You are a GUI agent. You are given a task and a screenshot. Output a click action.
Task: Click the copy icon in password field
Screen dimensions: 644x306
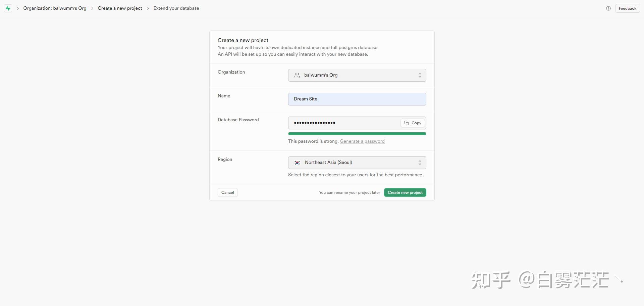[407, 123]
